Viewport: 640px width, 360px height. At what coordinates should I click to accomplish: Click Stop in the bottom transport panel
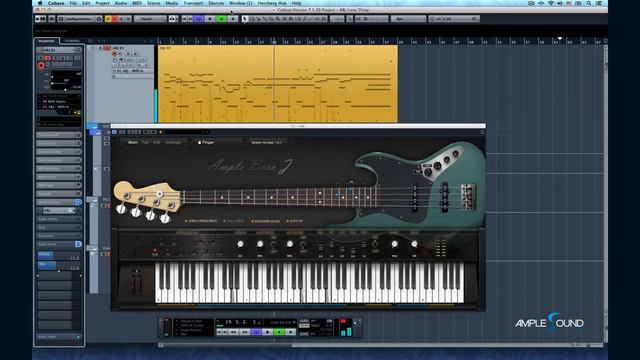(x=268, y=333)
